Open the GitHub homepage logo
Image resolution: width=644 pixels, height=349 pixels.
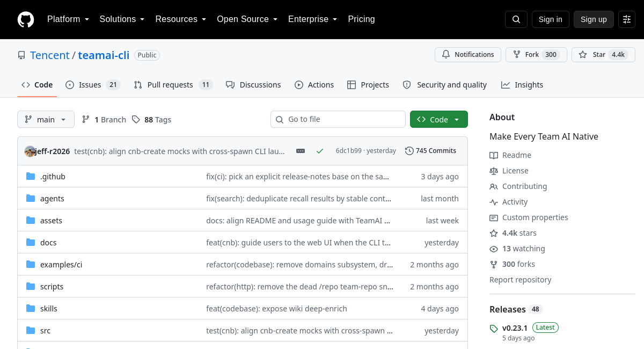click(x=26, y=19)
